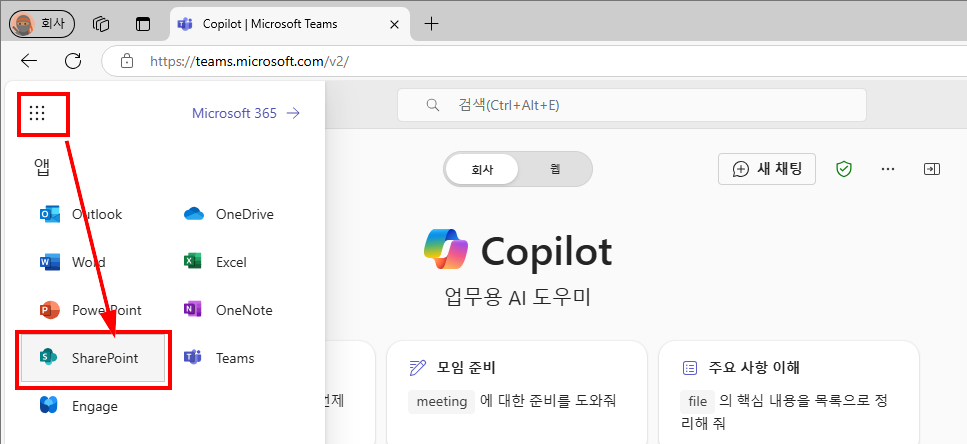Open the app launcher waffle icon

(x=37, y=113)
